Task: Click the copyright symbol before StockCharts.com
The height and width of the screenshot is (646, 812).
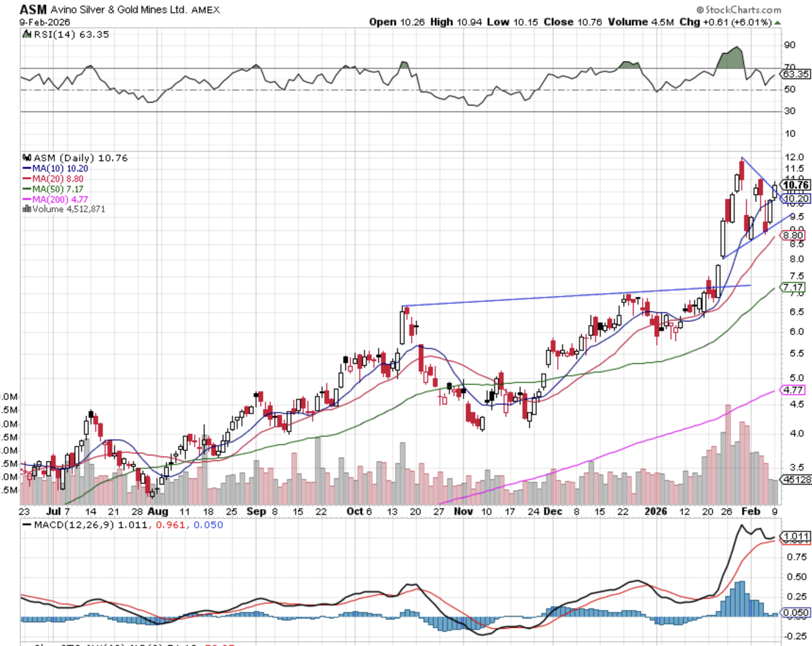Action: (700, 10)
